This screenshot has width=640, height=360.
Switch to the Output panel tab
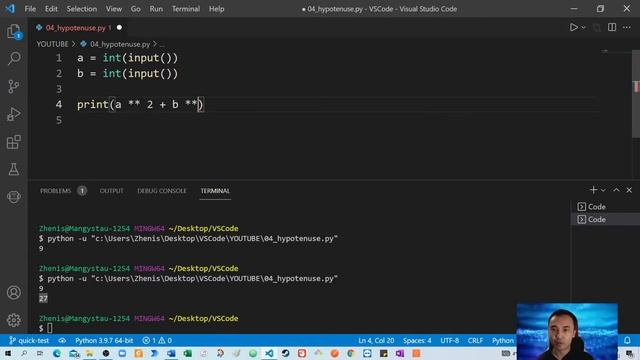111,191
